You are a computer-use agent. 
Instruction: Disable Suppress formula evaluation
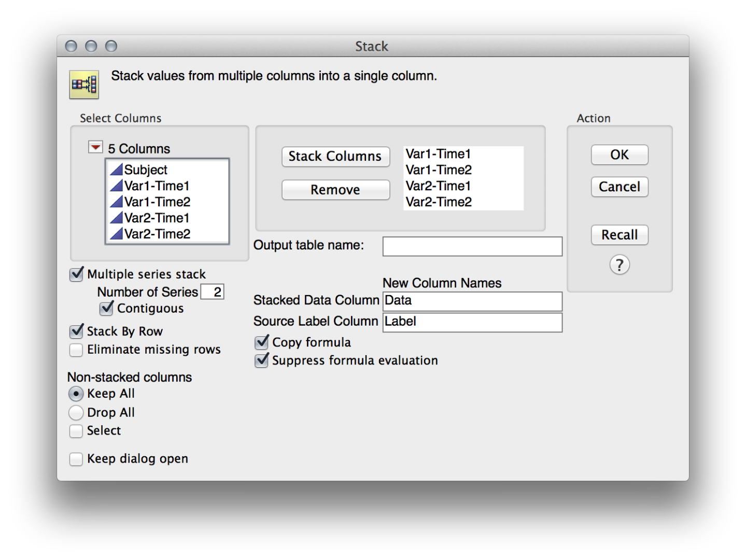pos(261,360)
